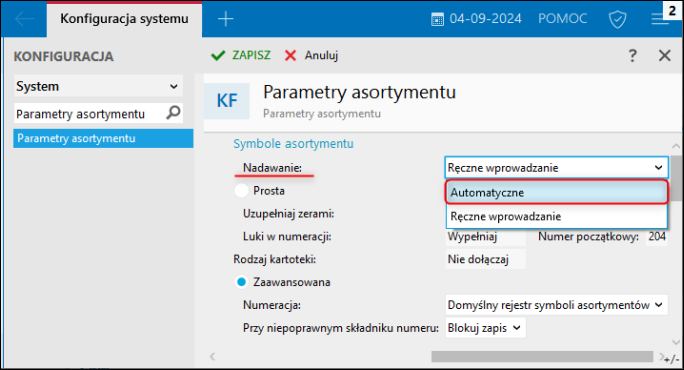
Task: Click scroll up arrow
Action: [x=676, y=146]
